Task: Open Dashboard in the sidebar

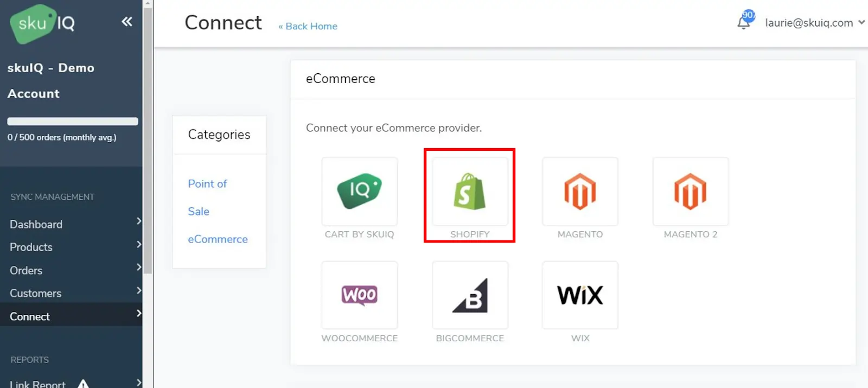Action: pos(36,224)
